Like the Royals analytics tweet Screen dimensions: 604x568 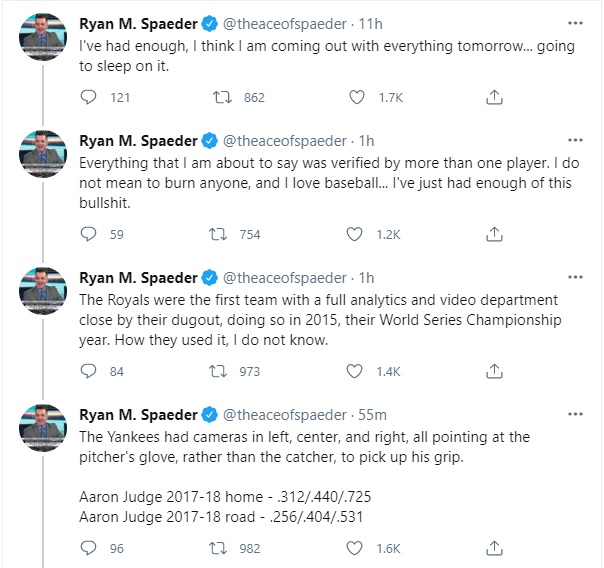tap(357, 371)
